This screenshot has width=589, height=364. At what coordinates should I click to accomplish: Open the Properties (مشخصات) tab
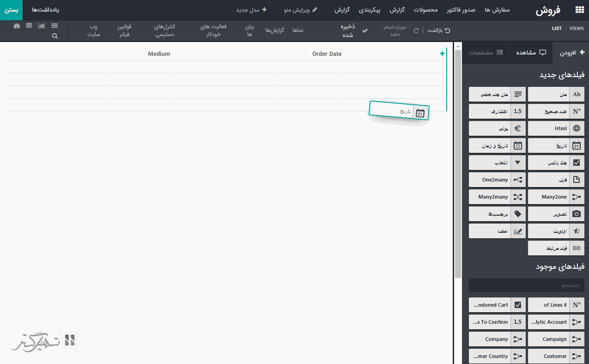tap(486, 53)
